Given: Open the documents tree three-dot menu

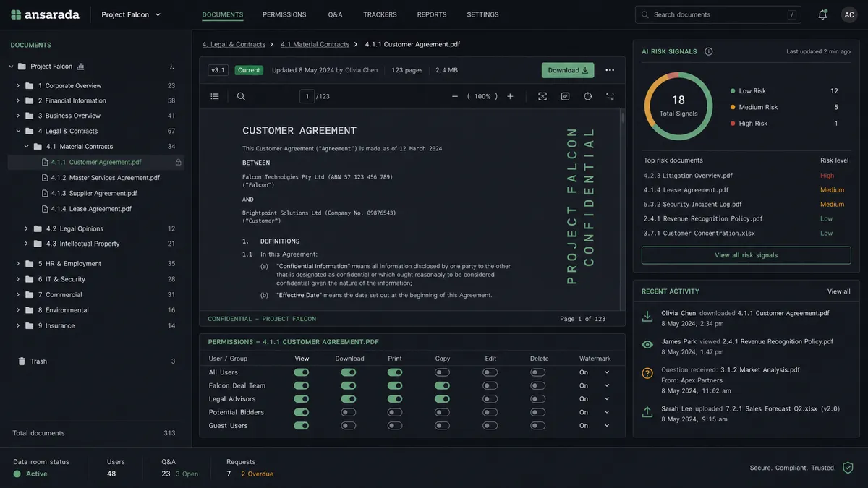Looking at the screenshot, I should click(171, 66).
